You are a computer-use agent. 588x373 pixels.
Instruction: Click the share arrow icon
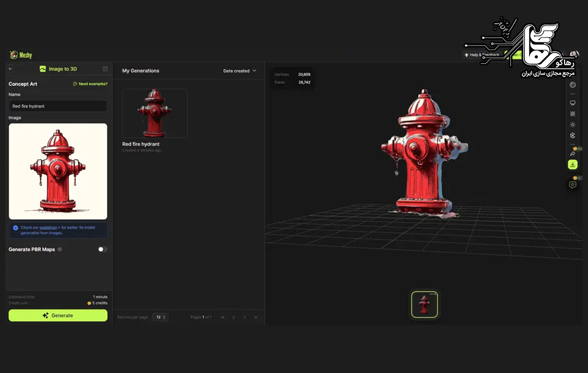[572, 154]
